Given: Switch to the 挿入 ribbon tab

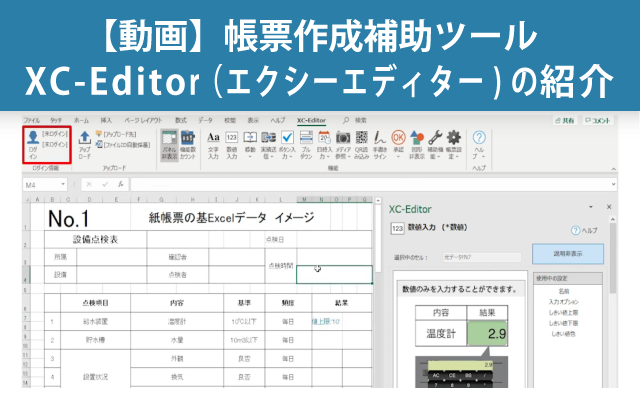Looking at the screenshot, I should (106, 120).
